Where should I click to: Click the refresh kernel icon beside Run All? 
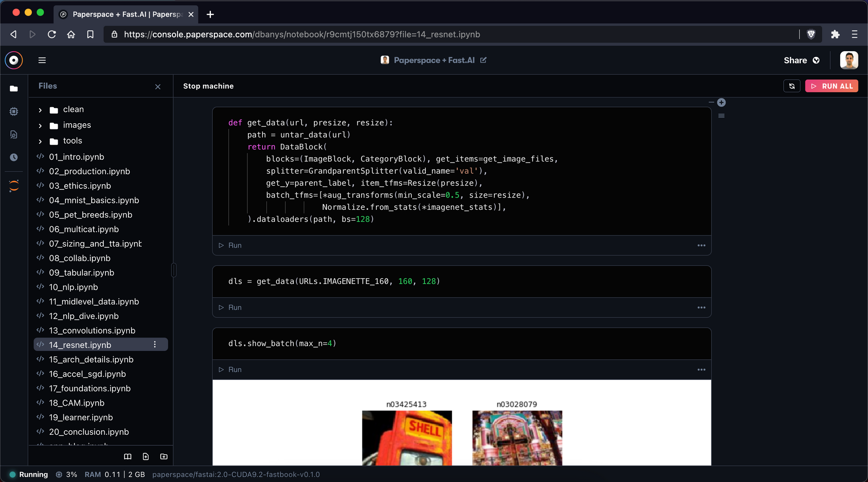pos(792,86)
